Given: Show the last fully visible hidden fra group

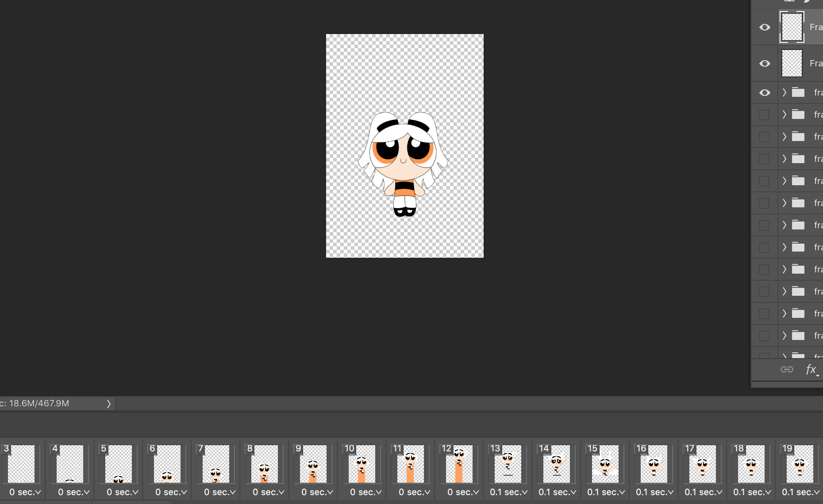Looking at the screenshot, I should pyautogui.click(x=764, y=336).
